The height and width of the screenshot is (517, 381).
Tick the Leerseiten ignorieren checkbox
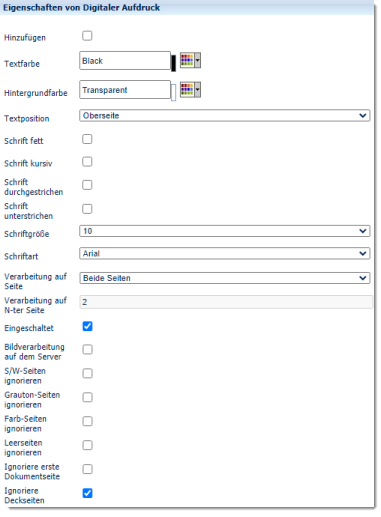pyautogui.click(x=88, y=445)
